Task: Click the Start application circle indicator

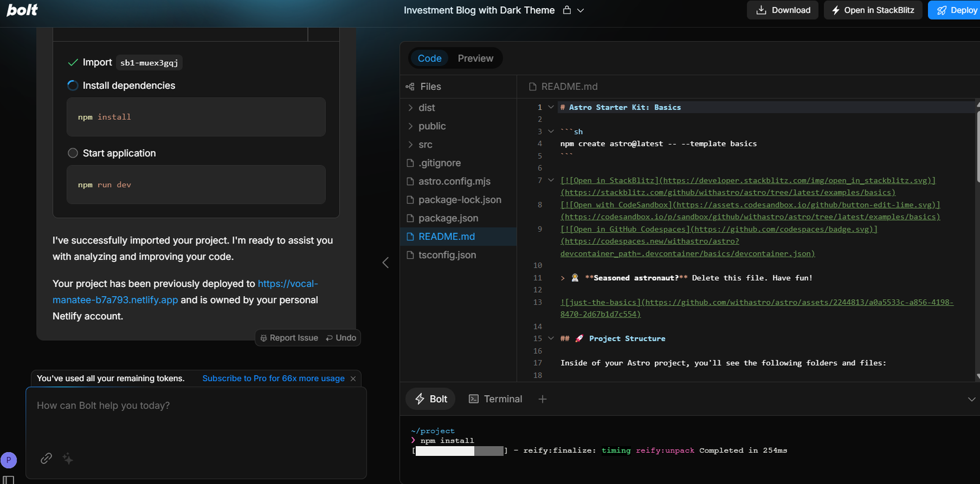Action: (73, 153)
